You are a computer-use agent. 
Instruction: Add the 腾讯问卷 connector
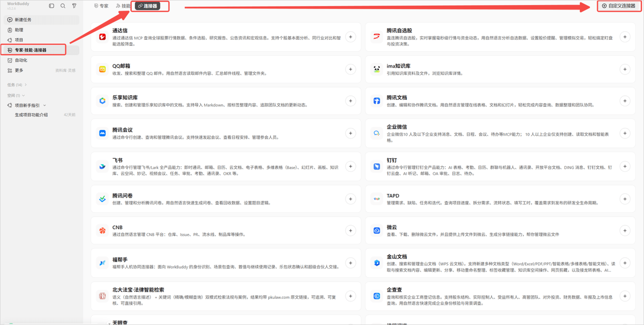point(350,199)
